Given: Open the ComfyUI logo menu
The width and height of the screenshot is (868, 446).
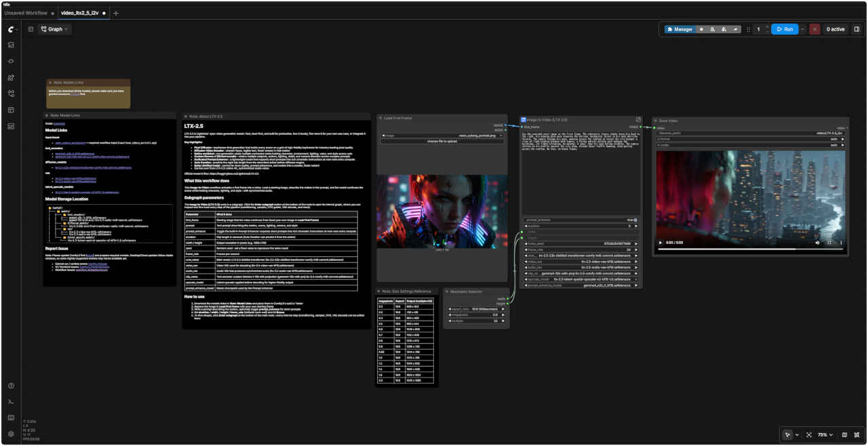Looking at the screenshot, I should [x=11, y=29].
